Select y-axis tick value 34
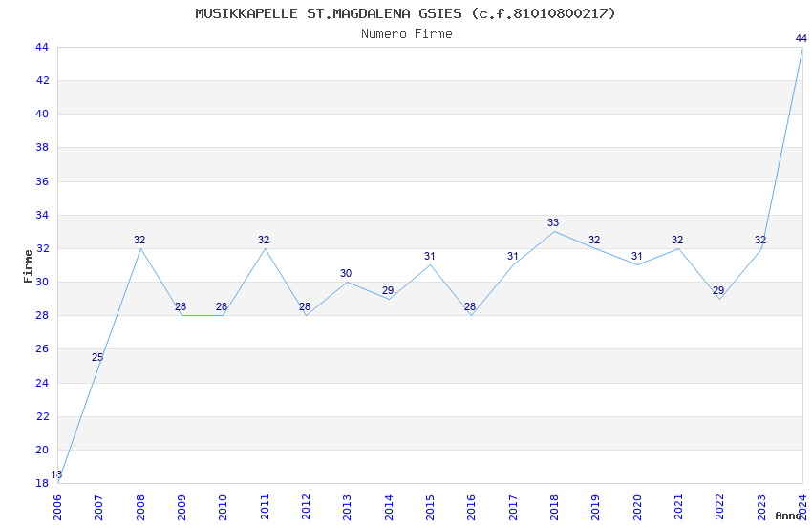The width and height of the screenshot is (812, 525). click(42, 215)
